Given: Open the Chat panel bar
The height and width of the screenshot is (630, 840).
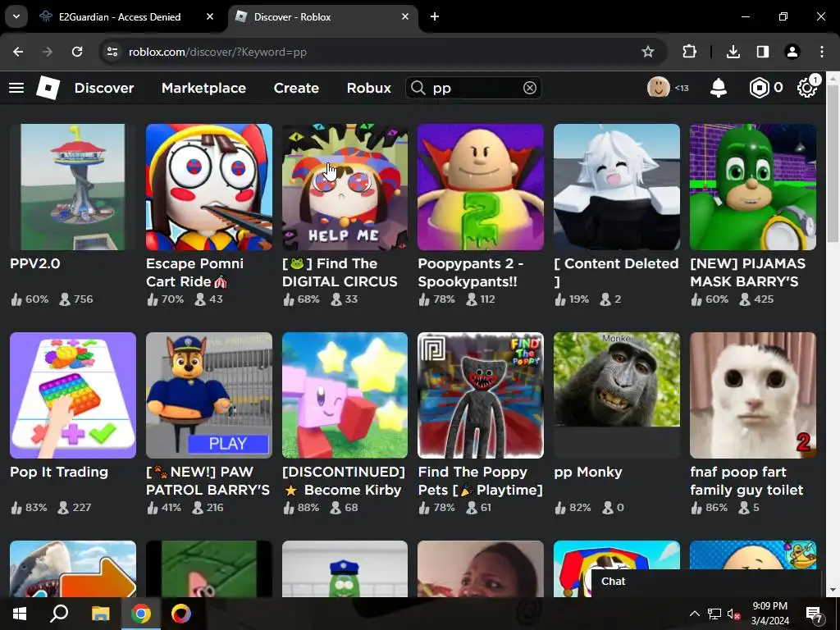Looking at the screenshot, I should tap(706, 582).
